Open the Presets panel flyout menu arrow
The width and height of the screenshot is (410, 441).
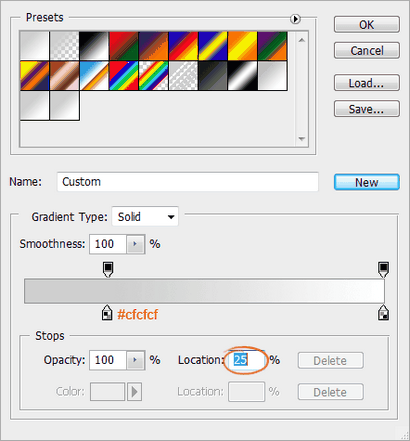[295, 19]
